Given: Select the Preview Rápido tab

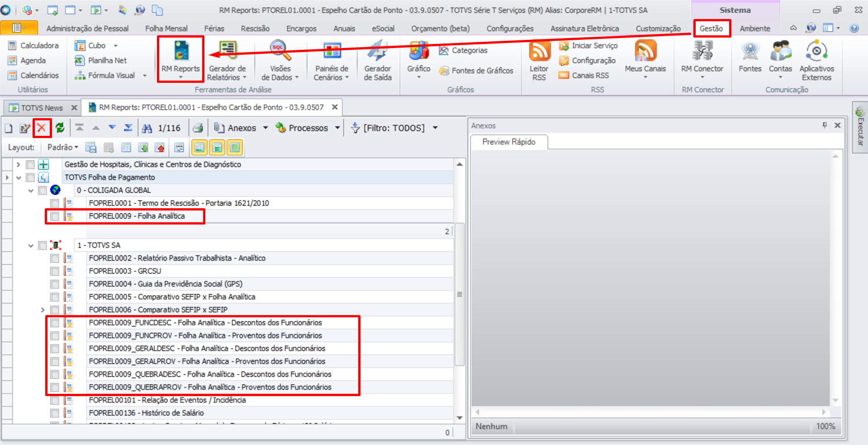Looking at the screenshot, I should (x=509, y=142).
